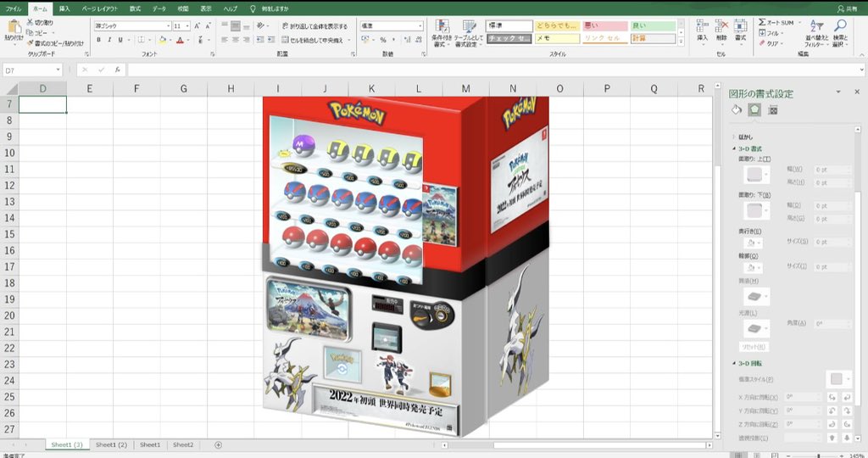Align text to bottom

(247, 26)
